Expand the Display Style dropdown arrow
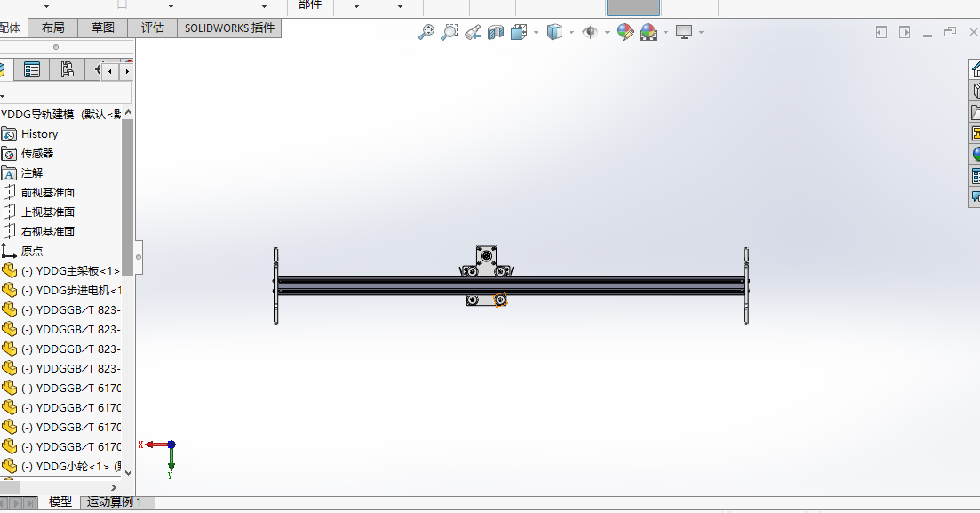 [571, 33]
